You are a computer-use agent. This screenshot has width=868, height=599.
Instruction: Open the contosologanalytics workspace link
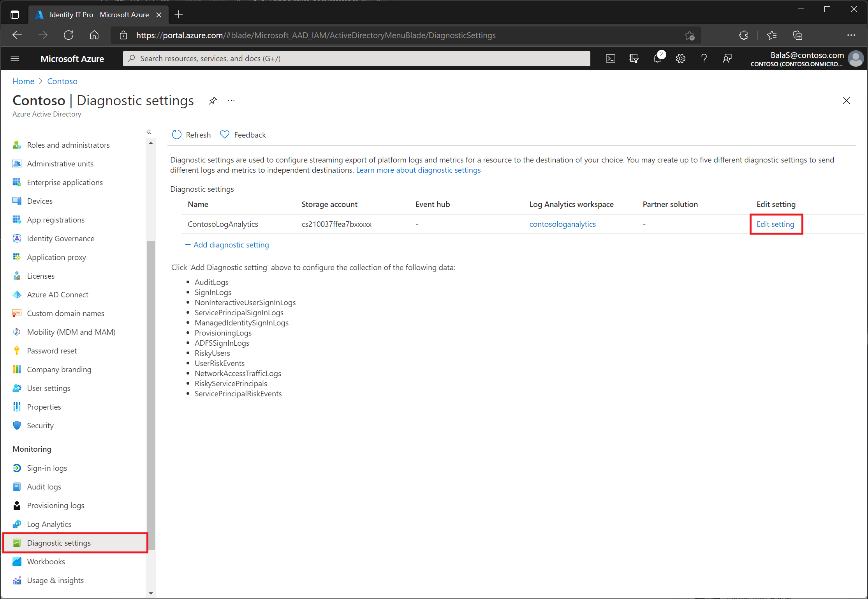562,224
